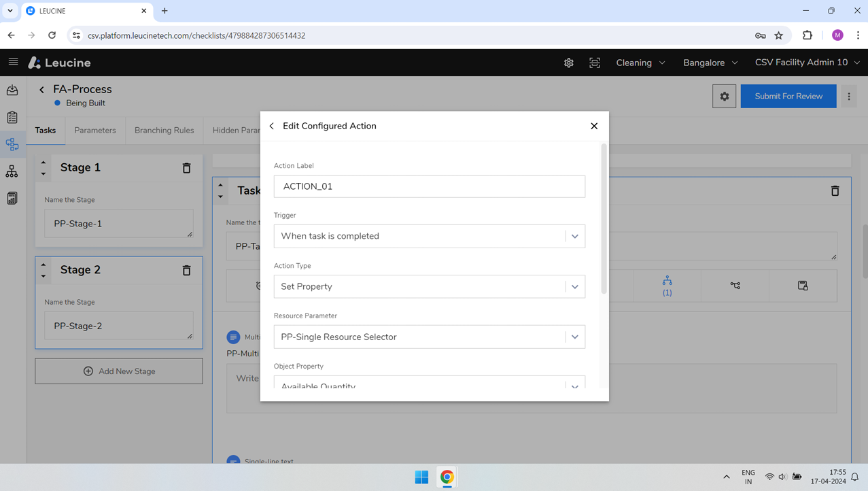
Task: Click the PP-Stage-1 name field
Action: pyautogui.click(x=119, y=224)
